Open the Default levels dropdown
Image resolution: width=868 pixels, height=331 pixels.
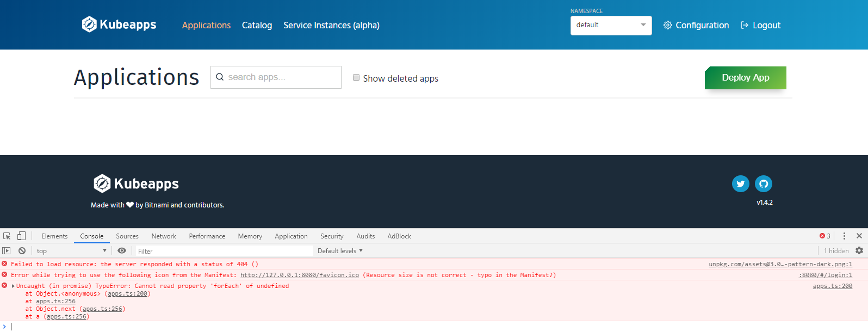[x=340, y=251]
